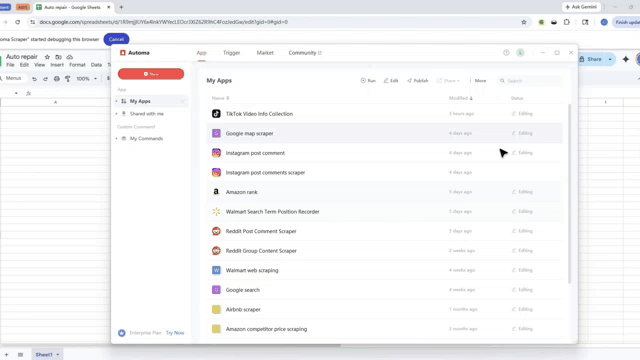This screenshot has height=360, width=640.
Task: Switch to the Trigger tab
Action: coord(231,53)
